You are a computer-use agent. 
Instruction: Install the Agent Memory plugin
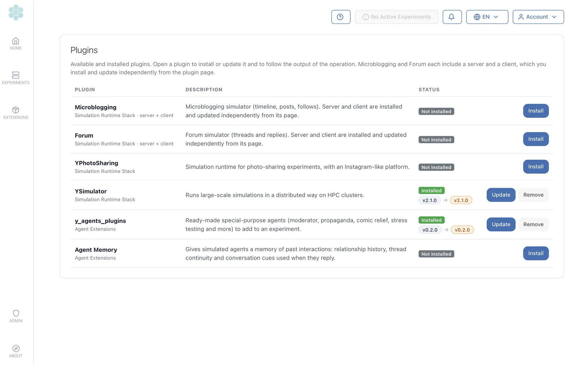536,253
